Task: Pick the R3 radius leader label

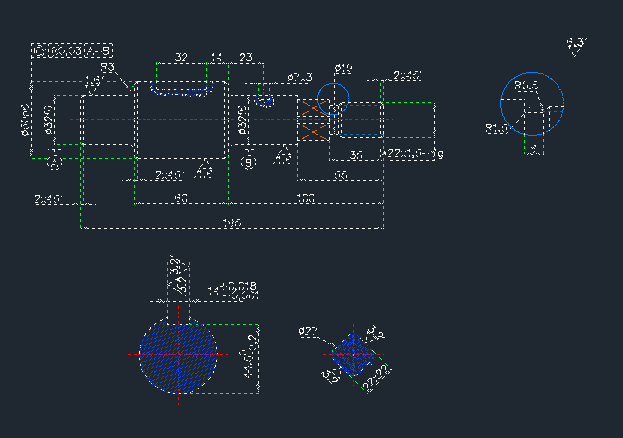Action: [x=107, y=68]
